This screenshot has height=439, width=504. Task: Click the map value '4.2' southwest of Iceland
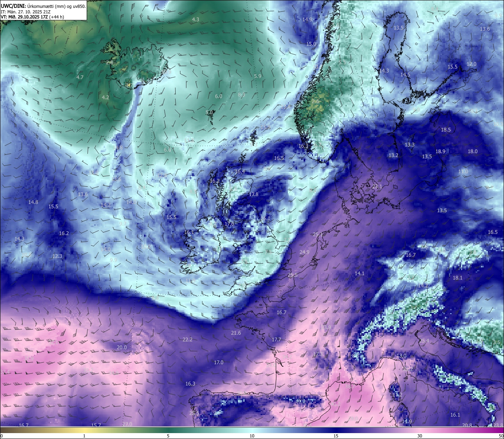[x=106, y=97]
